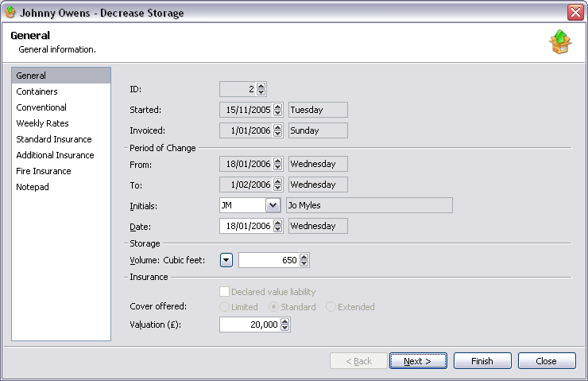Open the Weekly Rates section
The height and width of the screenshot is (381, 588).
click(42, 123)
